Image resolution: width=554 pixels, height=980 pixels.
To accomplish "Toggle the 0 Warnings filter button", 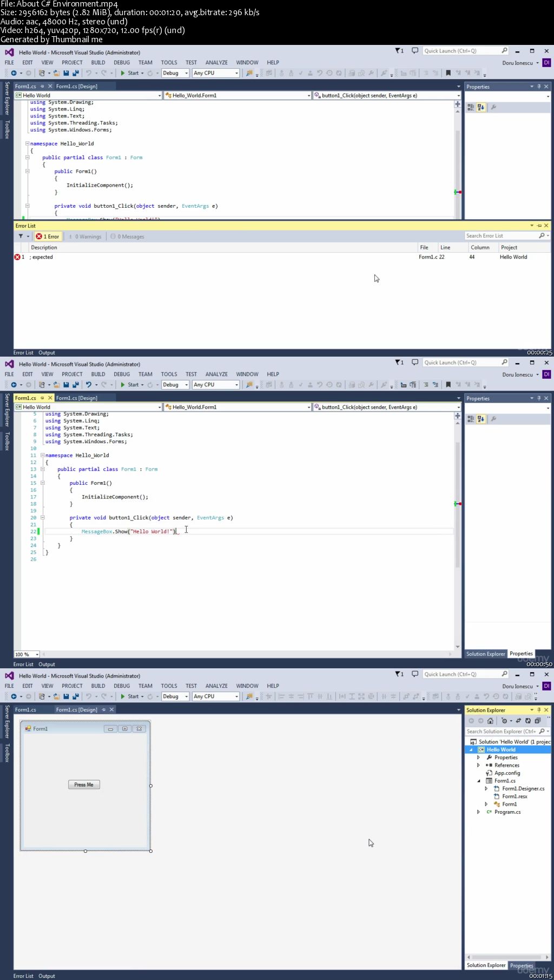I will (x=85, y=236).
